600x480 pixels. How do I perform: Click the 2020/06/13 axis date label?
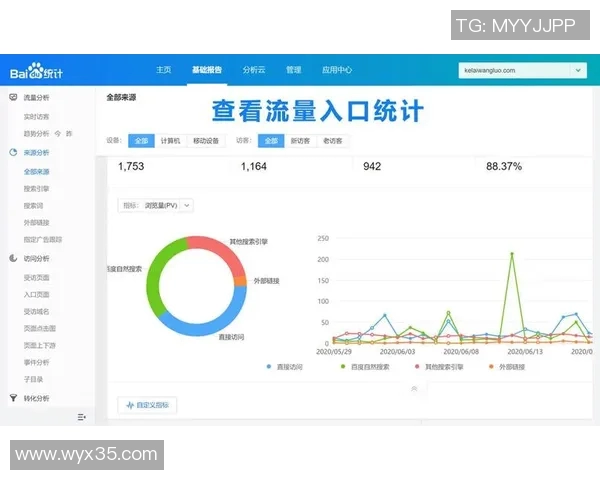pyautogui.click(x=525, y=351)
